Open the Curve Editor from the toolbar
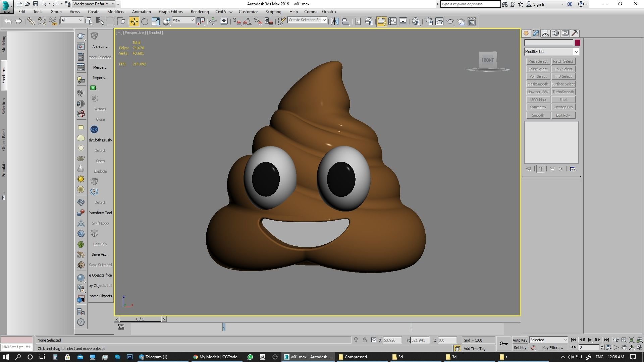The width and height of the screenshot is (644, 362). pyautogui.click(x=392, y=21)
